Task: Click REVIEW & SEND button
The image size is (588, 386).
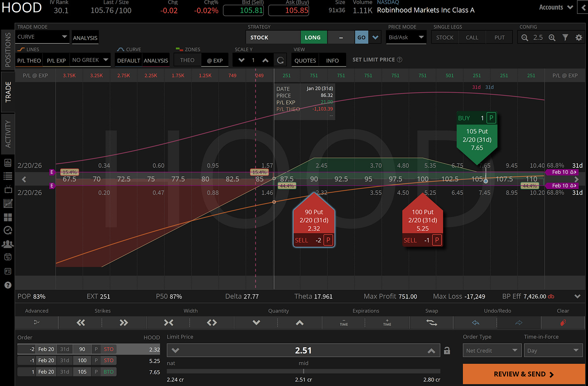Action: [524, 374]
